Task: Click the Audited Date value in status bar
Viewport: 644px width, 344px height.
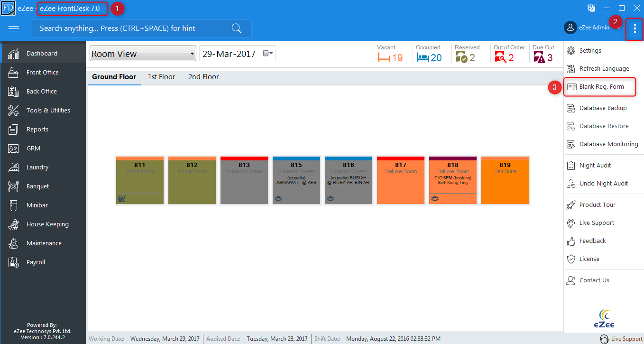Action: click(277, 339)
